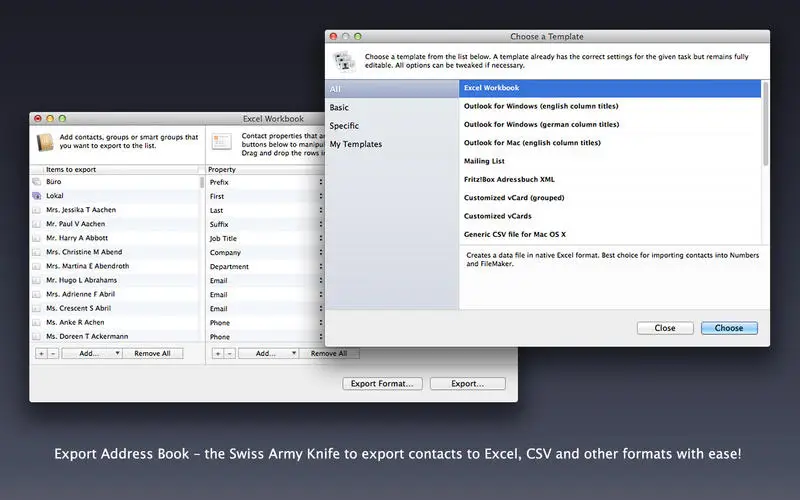The height and width of the screenshot is (500, 800).
Task: Select Ms. Anke R Achen in export list
Action: click(x=75, y=322)
